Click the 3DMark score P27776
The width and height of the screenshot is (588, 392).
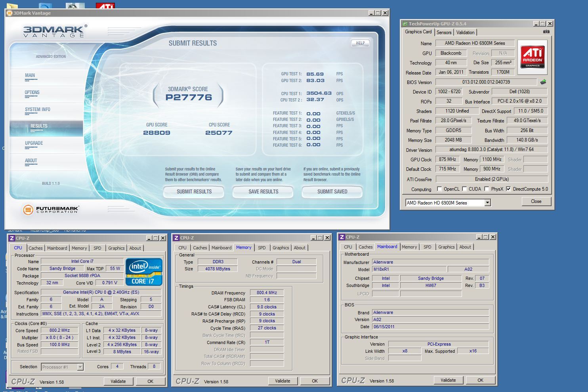pos(189,98)
